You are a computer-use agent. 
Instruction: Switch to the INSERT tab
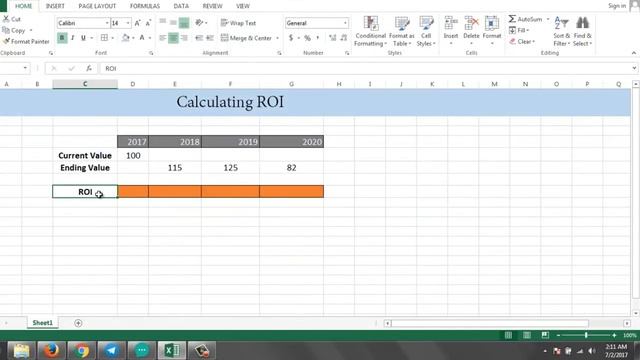click(55, 6)
